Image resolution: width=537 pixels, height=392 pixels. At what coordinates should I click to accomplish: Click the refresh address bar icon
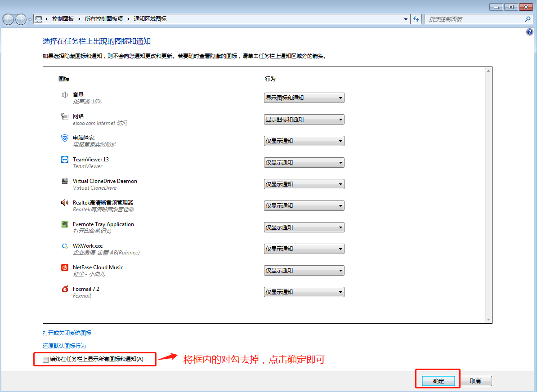pyautogui.click(x=416, y=19)
